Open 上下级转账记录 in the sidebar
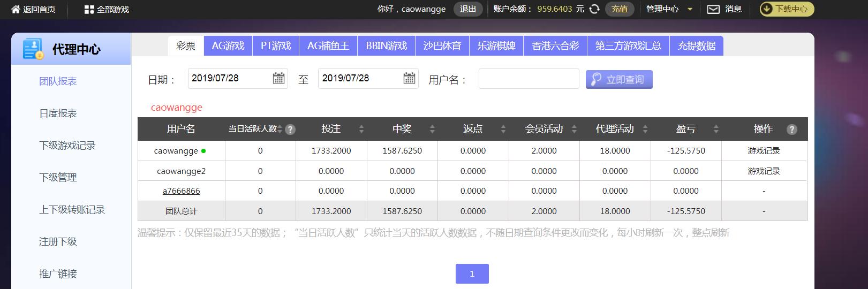This screenshot has width=868, height=289. (x=72, y=210)
